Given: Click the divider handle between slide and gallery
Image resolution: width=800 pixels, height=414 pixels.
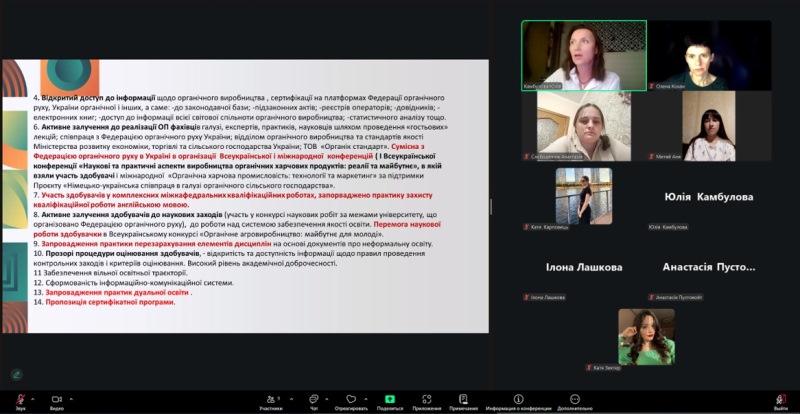Looking at the screenshot, I should coord(491,206).
